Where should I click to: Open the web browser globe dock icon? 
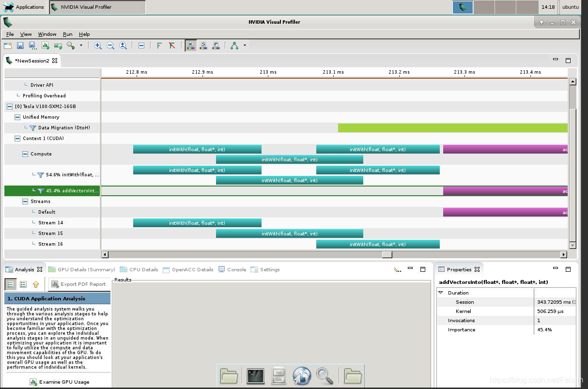[302, 375]
